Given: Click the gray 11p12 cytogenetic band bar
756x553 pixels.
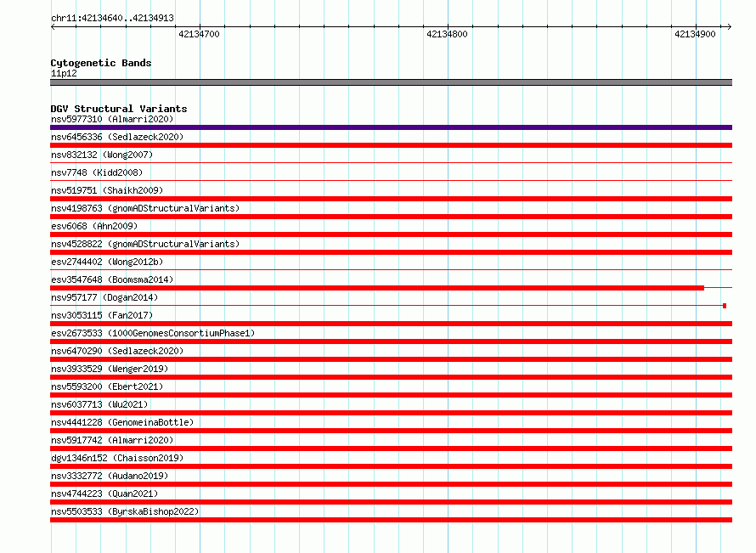Looking at the screenshot, I should (x=391, y=82).
